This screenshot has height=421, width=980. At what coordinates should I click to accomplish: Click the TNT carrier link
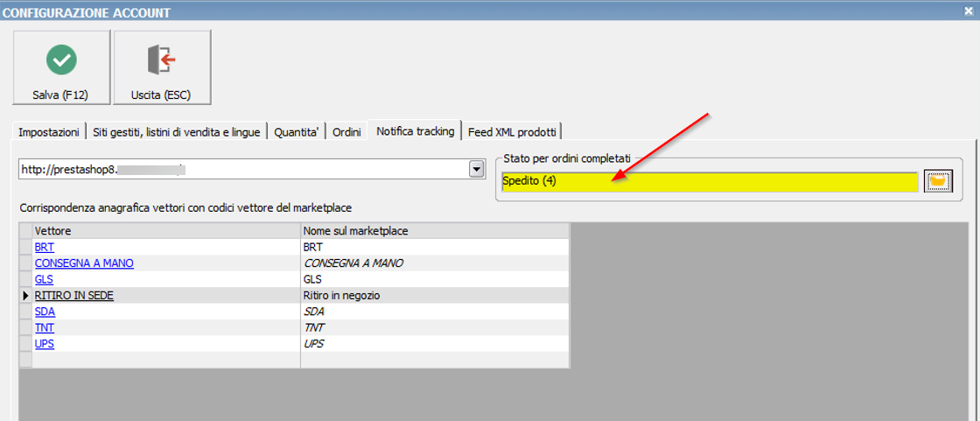click(44, 327)
